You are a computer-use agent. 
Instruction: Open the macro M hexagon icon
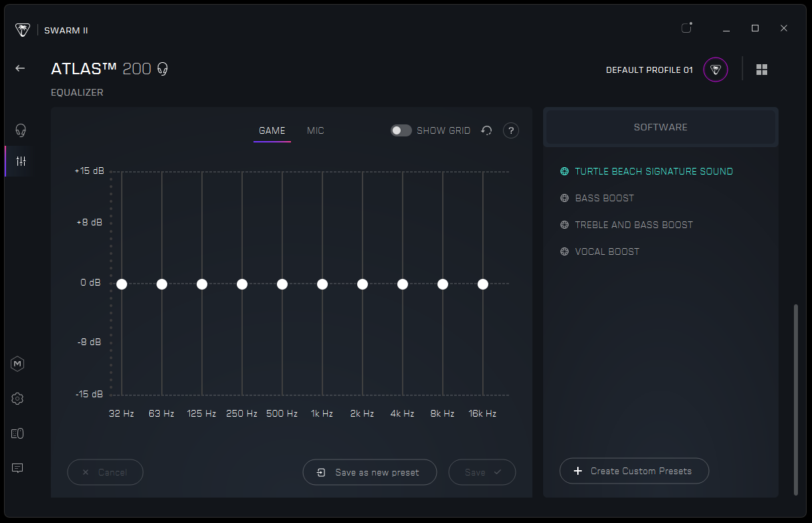tap(18, 364)
